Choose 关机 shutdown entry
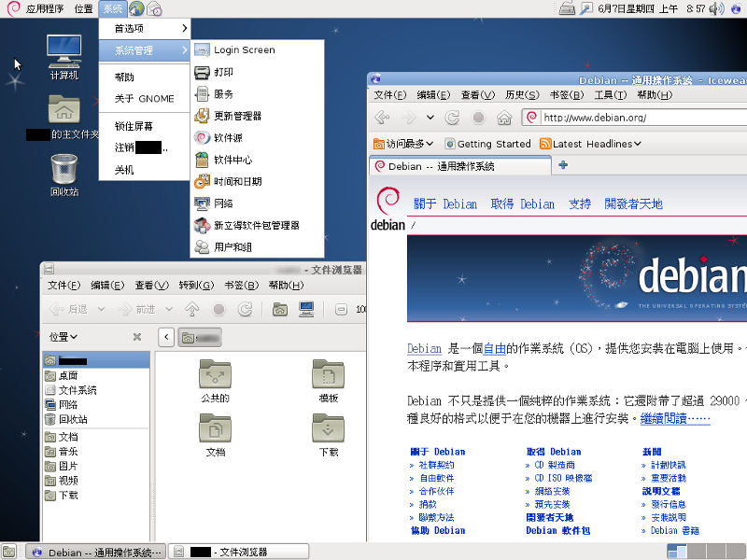 tap(145, 170)
